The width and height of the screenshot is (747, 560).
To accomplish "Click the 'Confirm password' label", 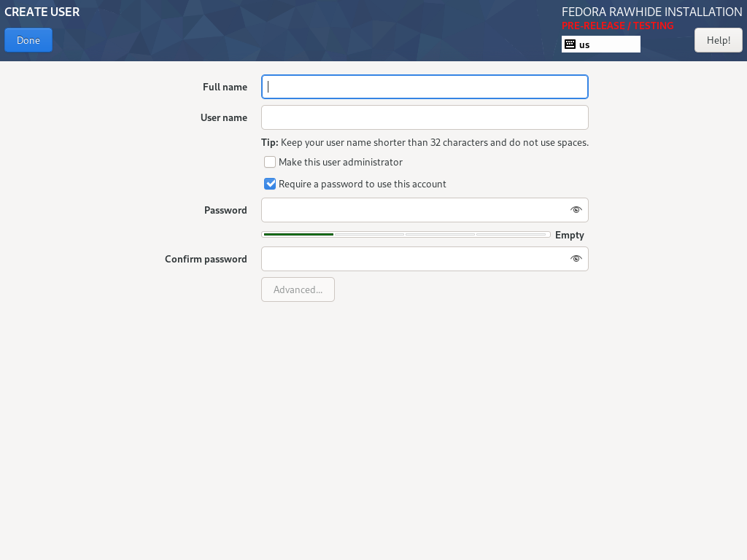I will (x=206, y=260).
